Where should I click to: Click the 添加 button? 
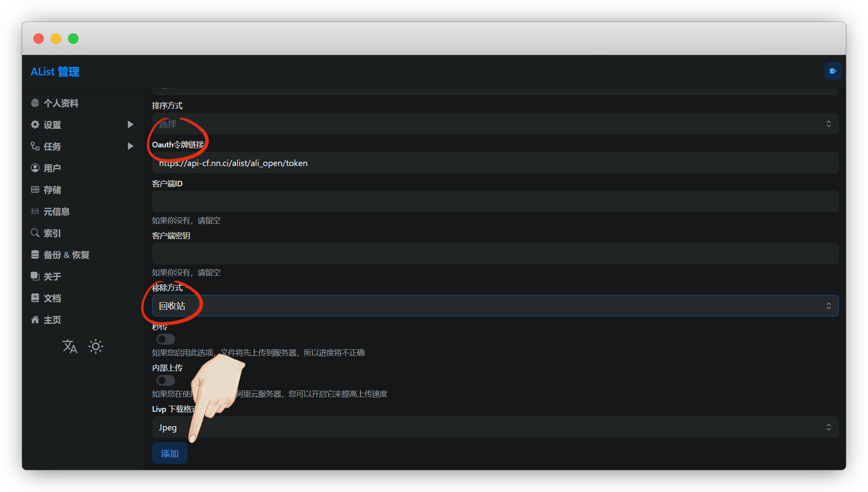click(169, 453)
